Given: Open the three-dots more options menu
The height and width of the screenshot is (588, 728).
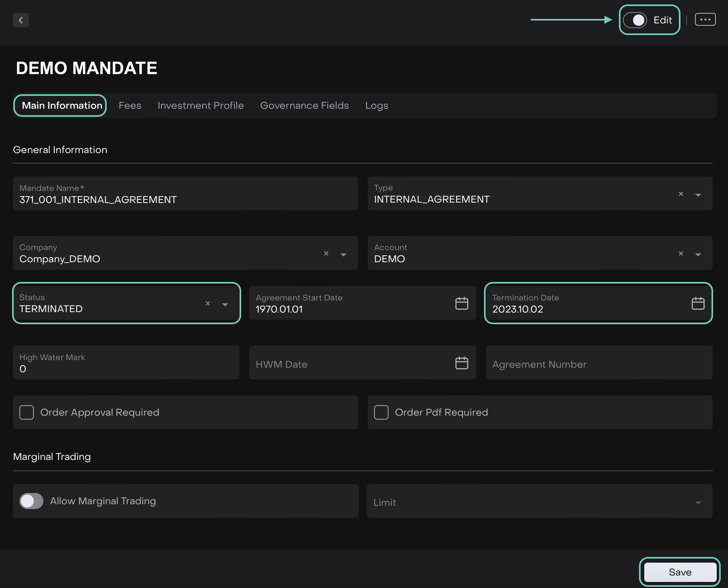Looking at the screenshot, I should [705, 20].
